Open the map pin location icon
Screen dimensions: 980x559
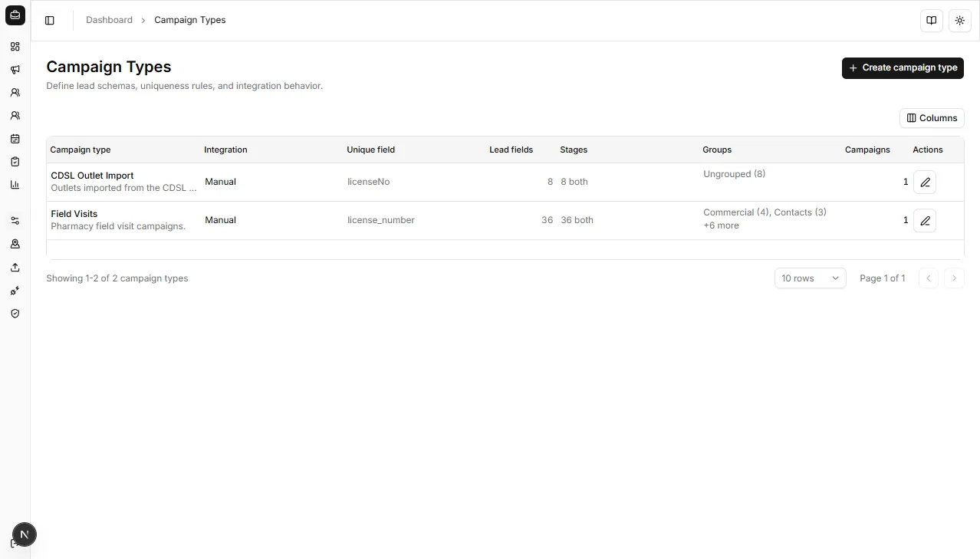coord(15,244)
